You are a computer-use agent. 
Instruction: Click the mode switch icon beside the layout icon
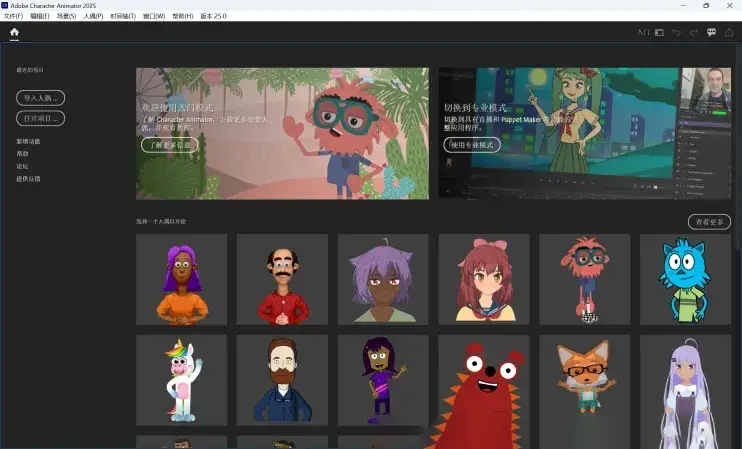click(643, 33)
